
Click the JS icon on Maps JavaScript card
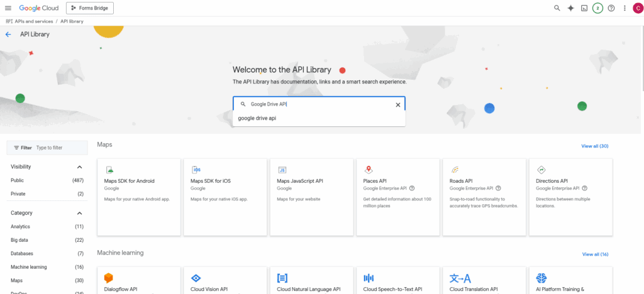(x=282, y=170)
